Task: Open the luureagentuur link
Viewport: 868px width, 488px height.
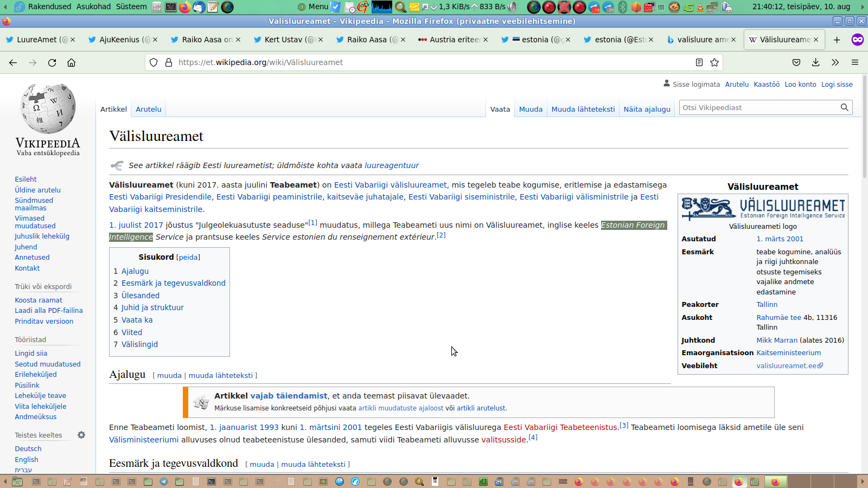Action: click(x=392, y=165)
